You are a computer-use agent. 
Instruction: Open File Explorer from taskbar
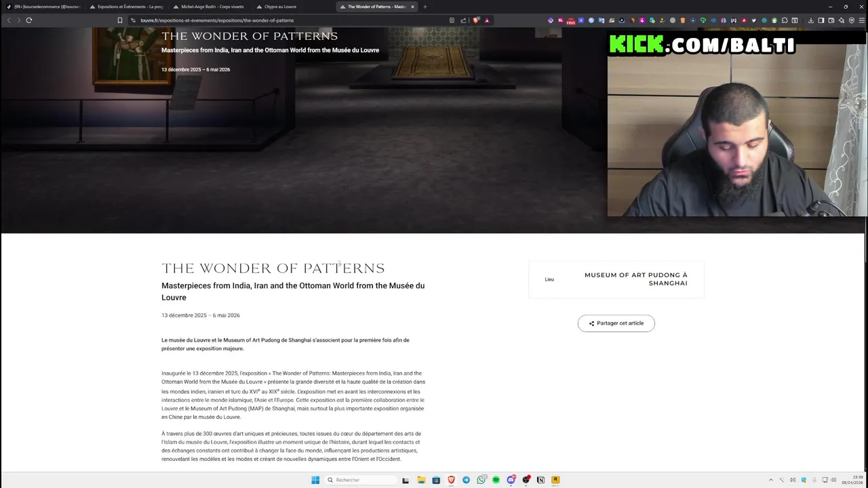tap(421, 480)
